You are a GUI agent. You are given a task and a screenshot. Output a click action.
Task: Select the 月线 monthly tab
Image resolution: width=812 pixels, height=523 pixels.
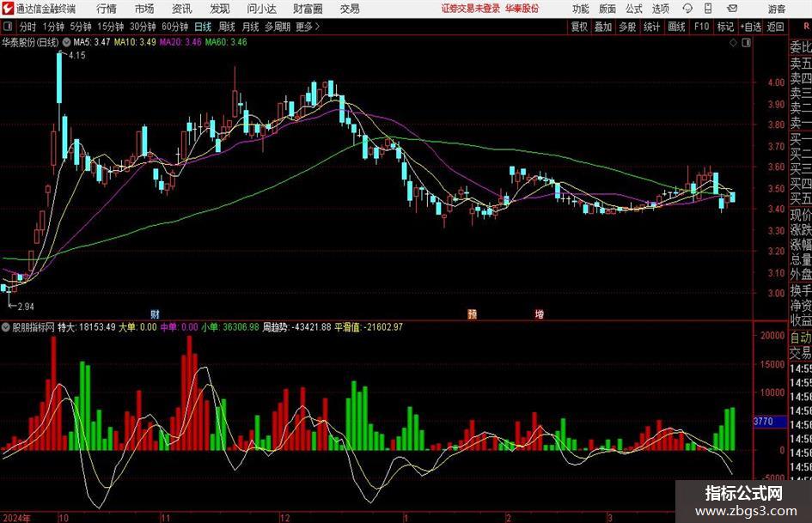pyautogui.click(x=250, y=27)
